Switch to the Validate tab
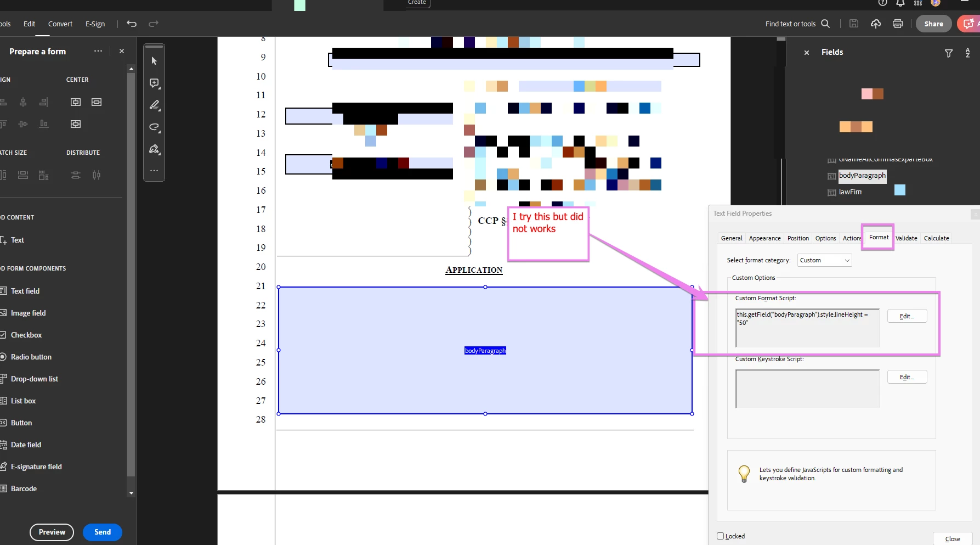The image size is (980, 545). pyautogui.click(x=906, y=238)
